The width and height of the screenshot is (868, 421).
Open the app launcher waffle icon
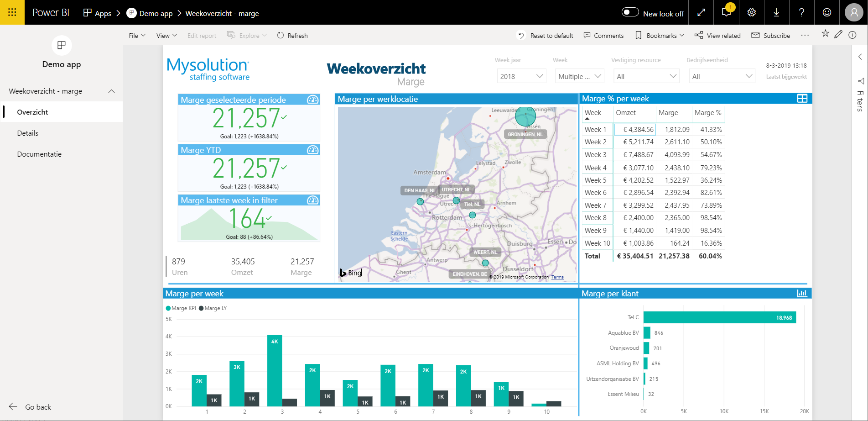[x=12, y=12]
